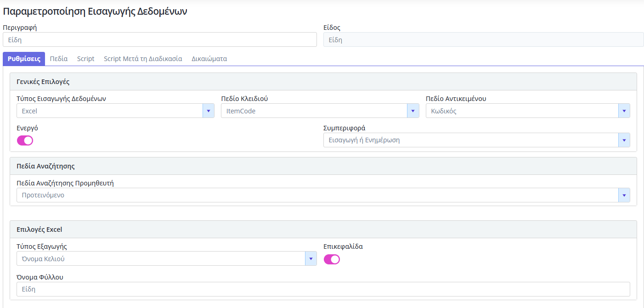Open the Εισαγωγή ή Ενημέρωση behavior selector

pyautogui.click(x=471, y=140)
